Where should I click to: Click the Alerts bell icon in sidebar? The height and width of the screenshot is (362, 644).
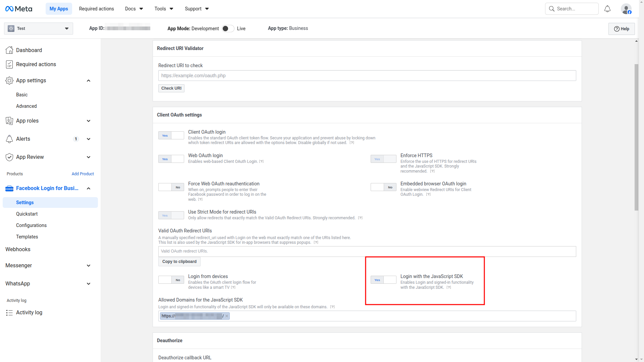click(x=9, y=139)
